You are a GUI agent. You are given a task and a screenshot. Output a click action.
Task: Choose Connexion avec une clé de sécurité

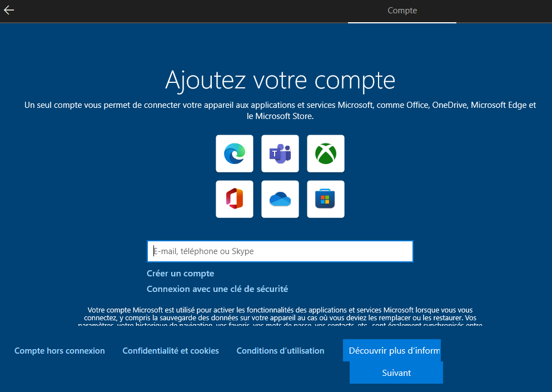point(217,289)
